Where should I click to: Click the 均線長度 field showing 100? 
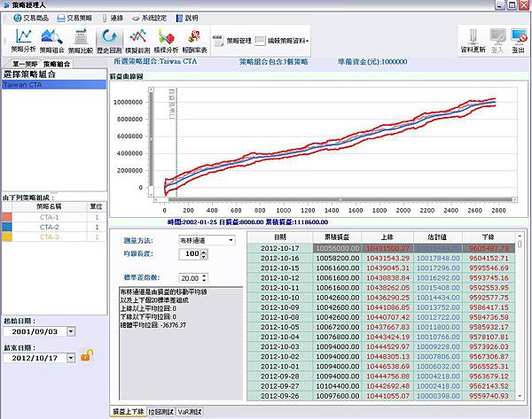click(190, 254)
